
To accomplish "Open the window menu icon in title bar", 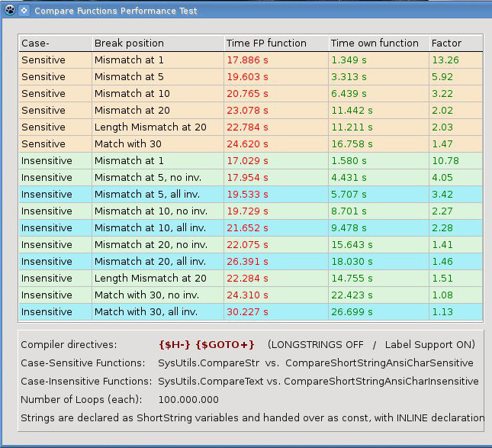I will [x=8, y=11].
